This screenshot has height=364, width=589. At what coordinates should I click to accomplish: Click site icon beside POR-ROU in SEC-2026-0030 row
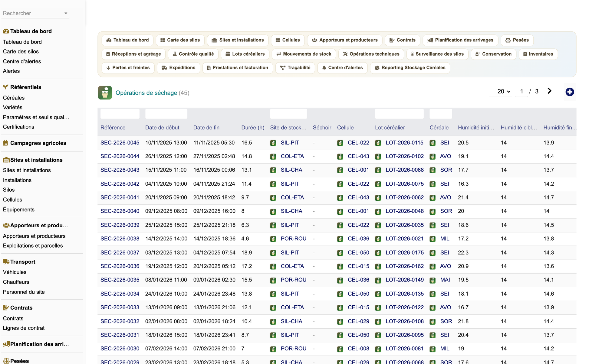click(x=273, y=349)
